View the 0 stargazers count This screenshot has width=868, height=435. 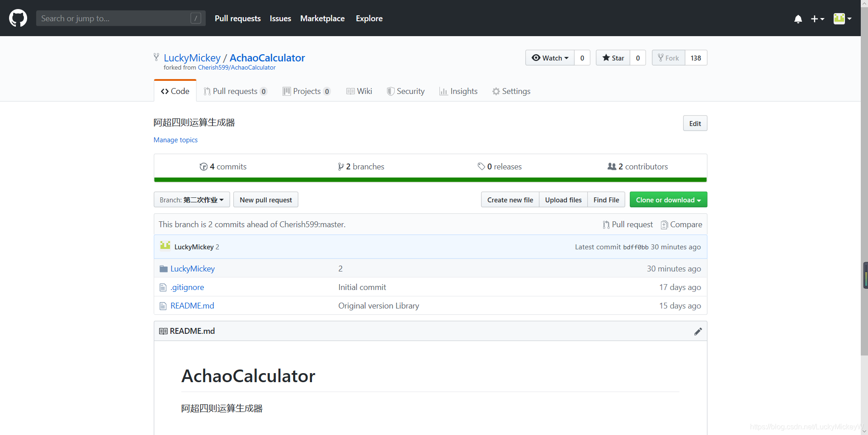(x=638, y=58)
